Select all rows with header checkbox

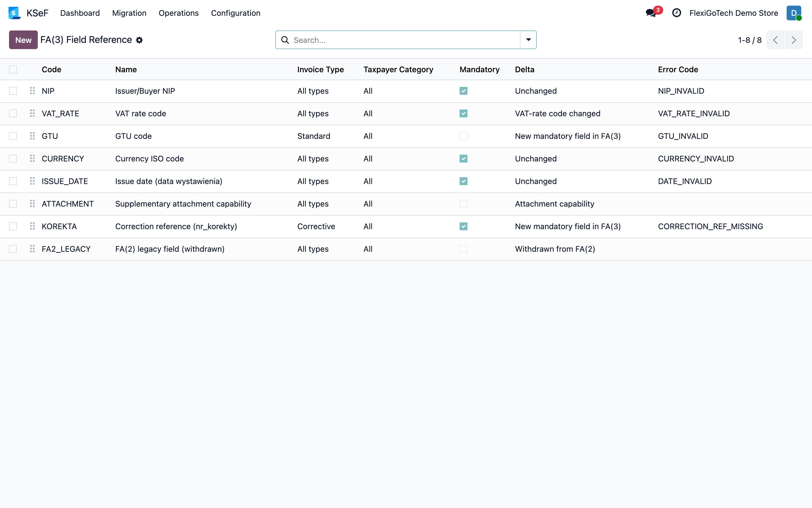tap(13, 69)
